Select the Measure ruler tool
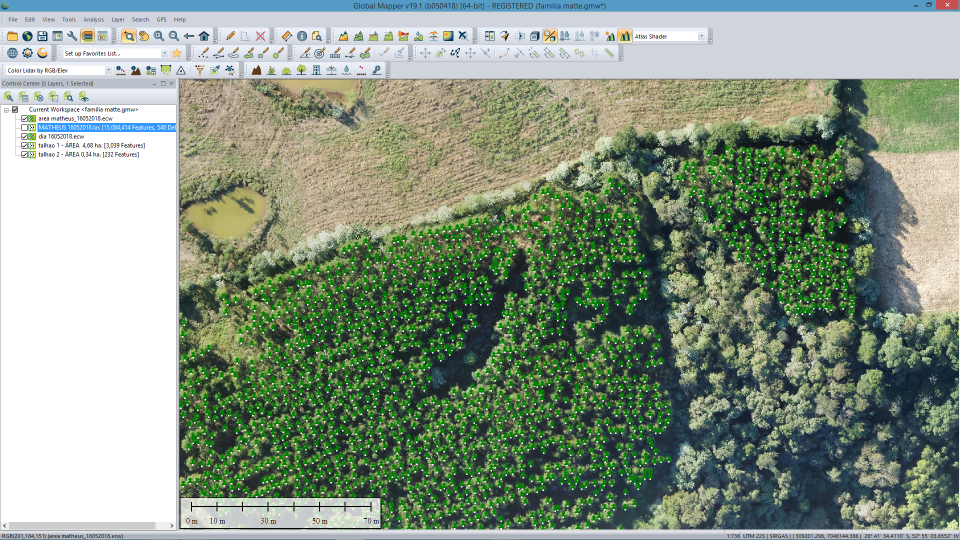Screen dimensions: 960x540 (286, 36)
